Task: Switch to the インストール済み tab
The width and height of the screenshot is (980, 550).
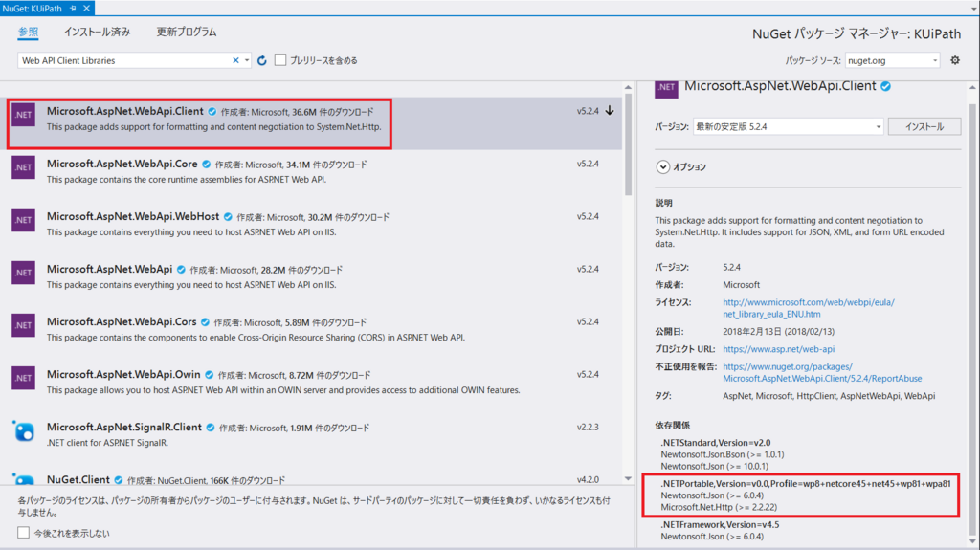Action: pos(97,32)
